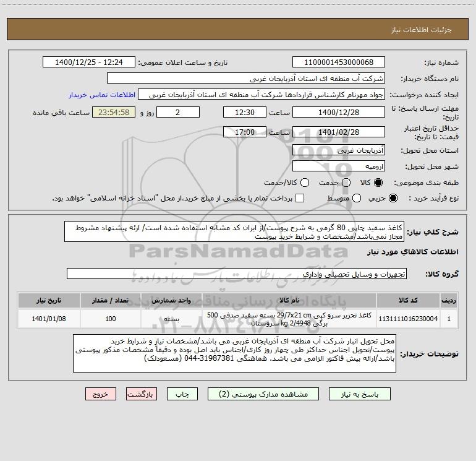Click the تعداد / مقدار column header
Viewport: 476px width, 461px height.
pyautogui.click(x=111, y=300)
